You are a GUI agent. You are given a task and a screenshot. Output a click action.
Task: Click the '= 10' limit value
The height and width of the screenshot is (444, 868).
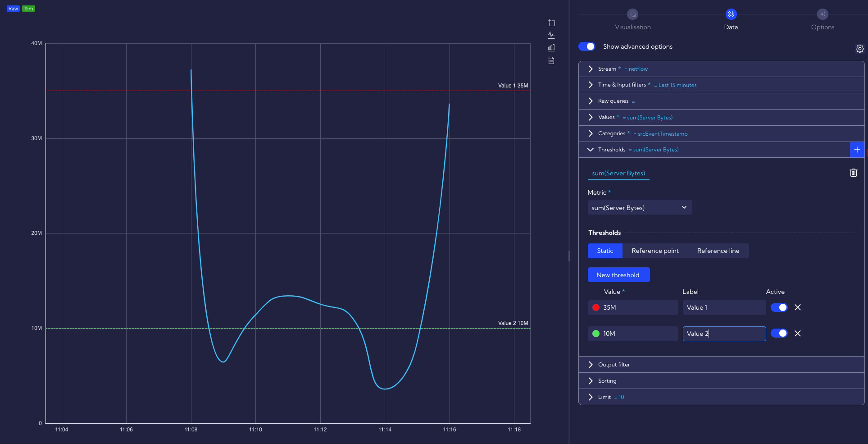[x=619, y=397]
